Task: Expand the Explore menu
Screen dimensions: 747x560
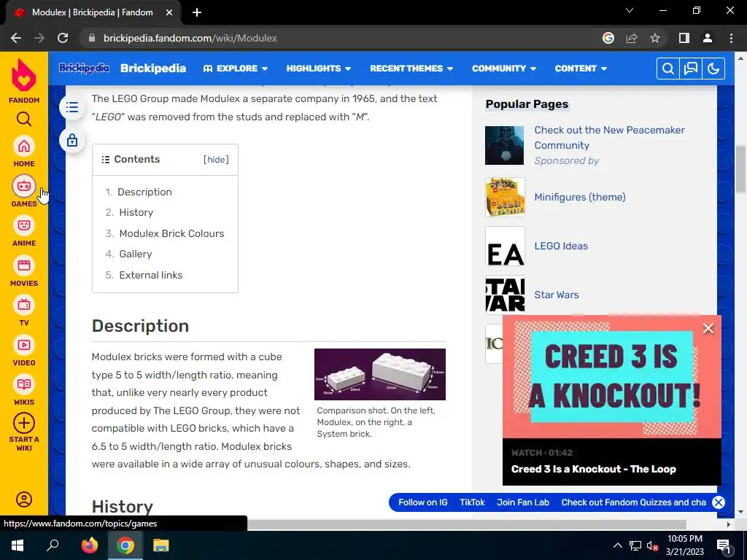Action: pyautogui.click(x=236, y=69)
